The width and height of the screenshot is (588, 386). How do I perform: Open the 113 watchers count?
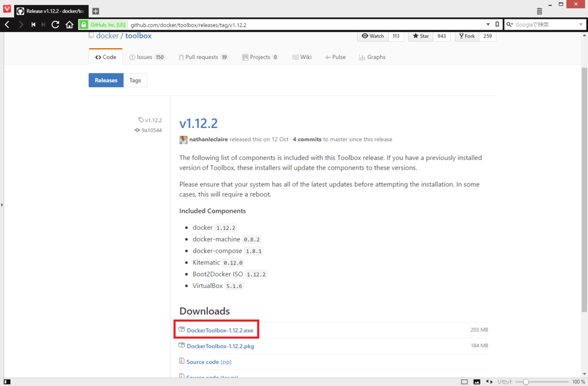click(x=396, y=36)
